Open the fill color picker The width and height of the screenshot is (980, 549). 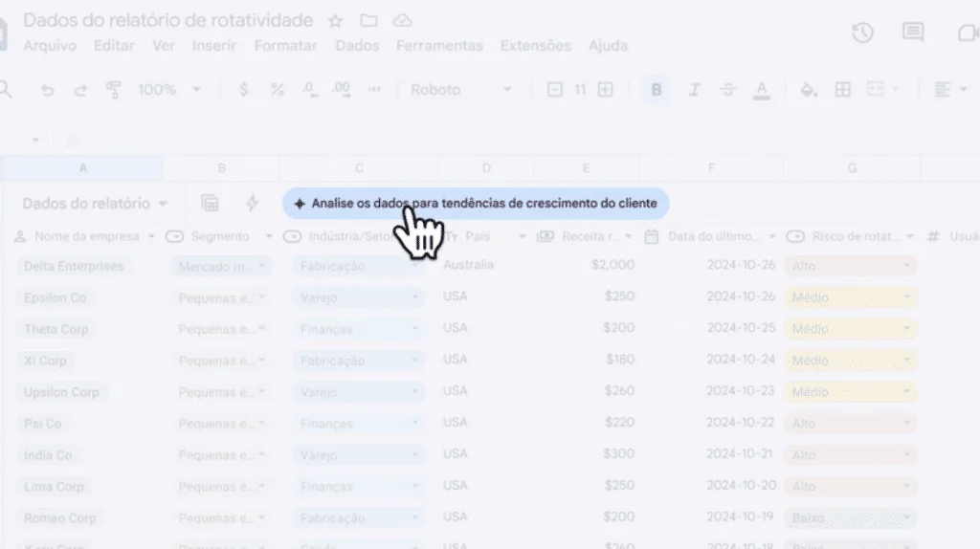(809, 90)
